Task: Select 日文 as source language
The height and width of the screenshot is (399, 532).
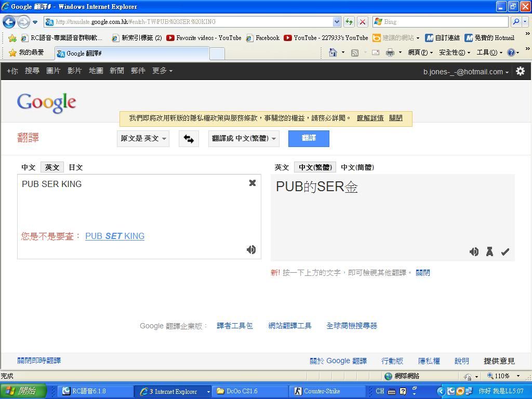Action: click(x=76, y=167)
